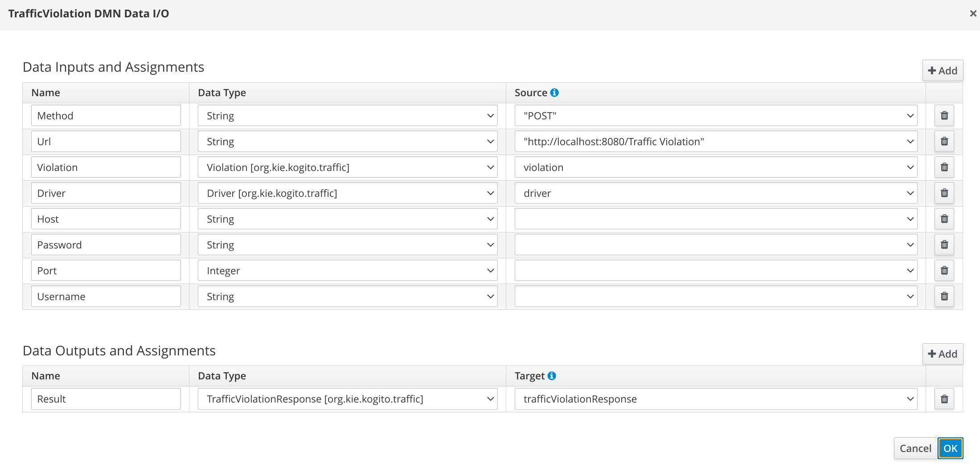This screenshot has width=980, height=464.
Task: Expand the Source dropdown showing POST
Action: coord(910,115)
